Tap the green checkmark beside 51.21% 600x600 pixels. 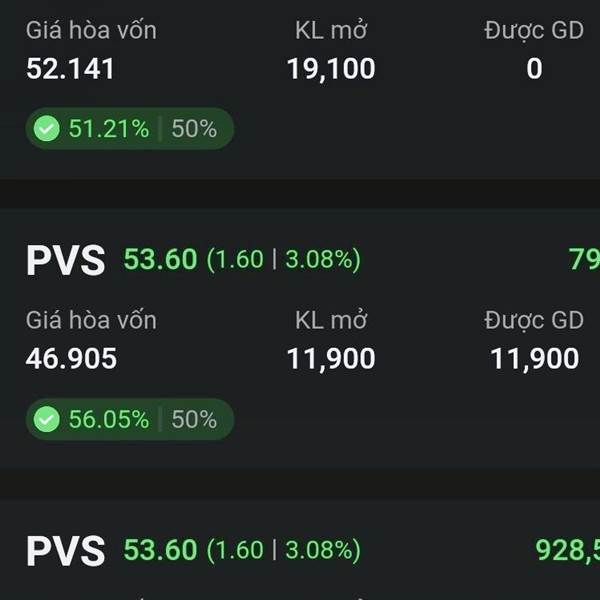[47, 129]
